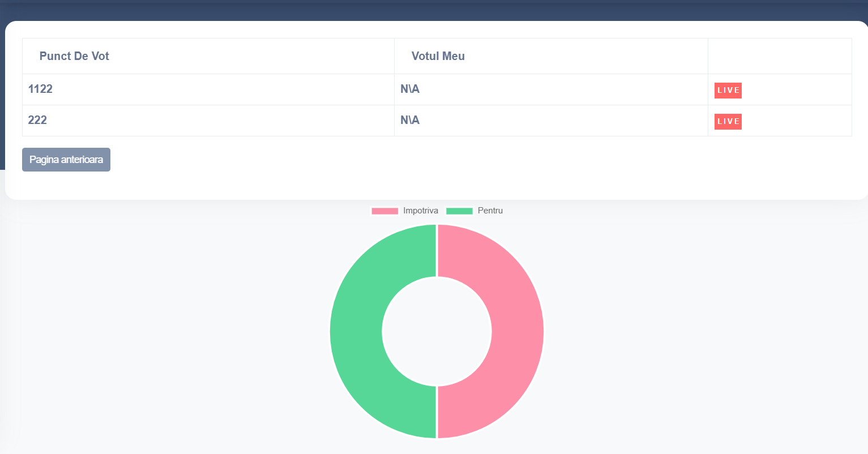Click N\A vote cell in row 222
The height and width of the screenshot is (454, 868).
(x=551, y=121)
